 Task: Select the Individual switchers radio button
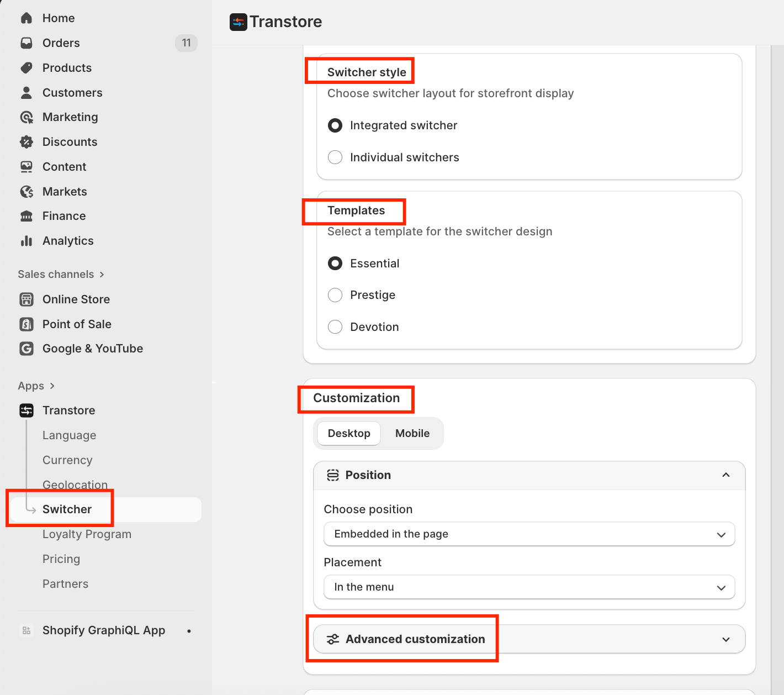coord(335,157)
